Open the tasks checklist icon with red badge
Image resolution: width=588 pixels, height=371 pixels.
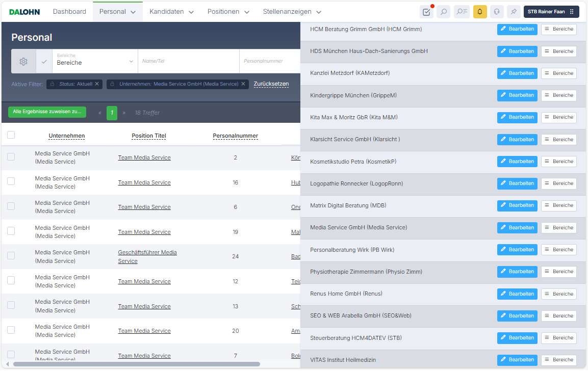(x=426, y=12)
